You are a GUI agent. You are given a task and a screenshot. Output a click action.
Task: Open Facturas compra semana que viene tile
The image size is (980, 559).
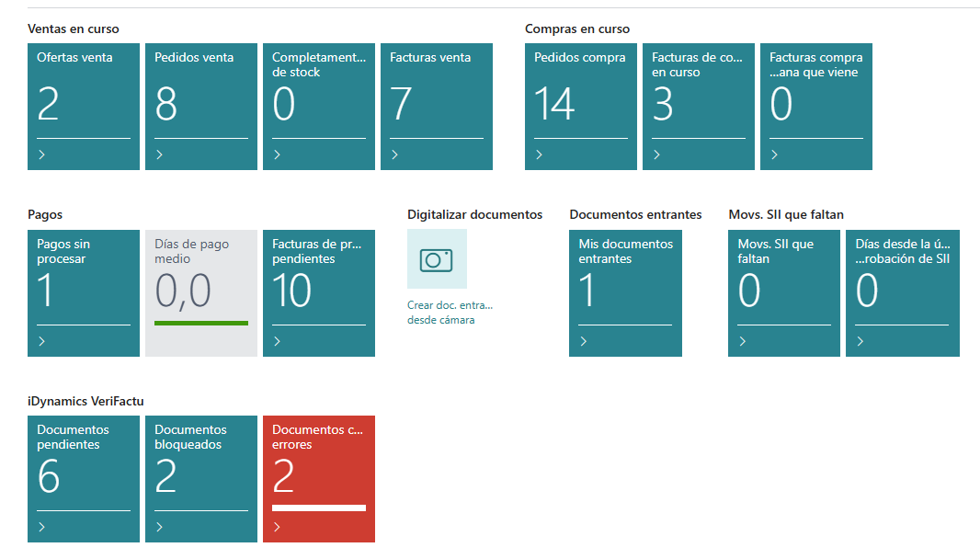click(816, 106)
